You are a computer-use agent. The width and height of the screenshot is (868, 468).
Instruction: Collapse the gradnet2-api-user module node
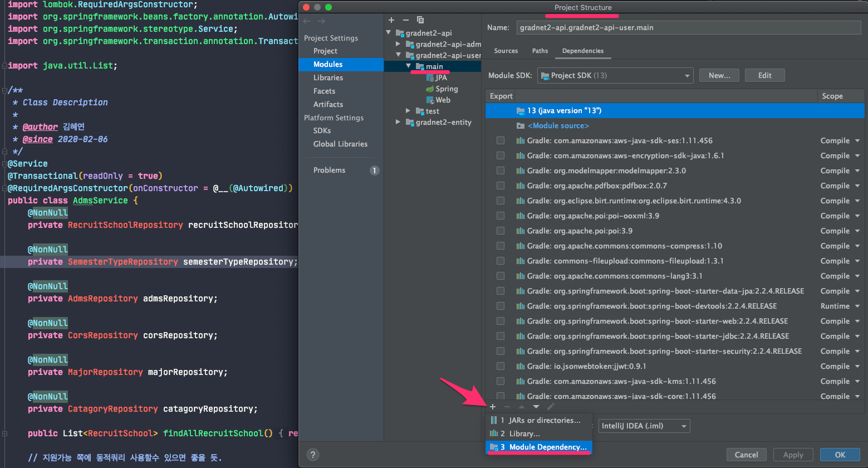coord(399,55)
